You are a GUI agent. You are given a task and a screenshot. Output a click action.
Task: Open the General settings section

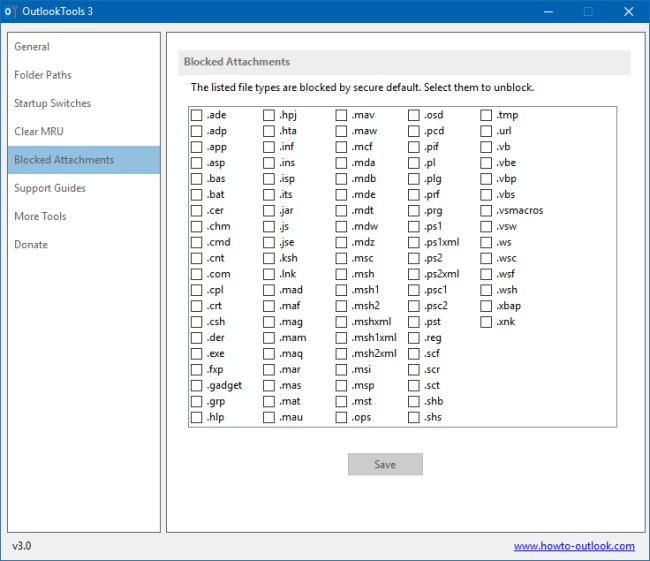pyautogui.click(x=32, y=47)
